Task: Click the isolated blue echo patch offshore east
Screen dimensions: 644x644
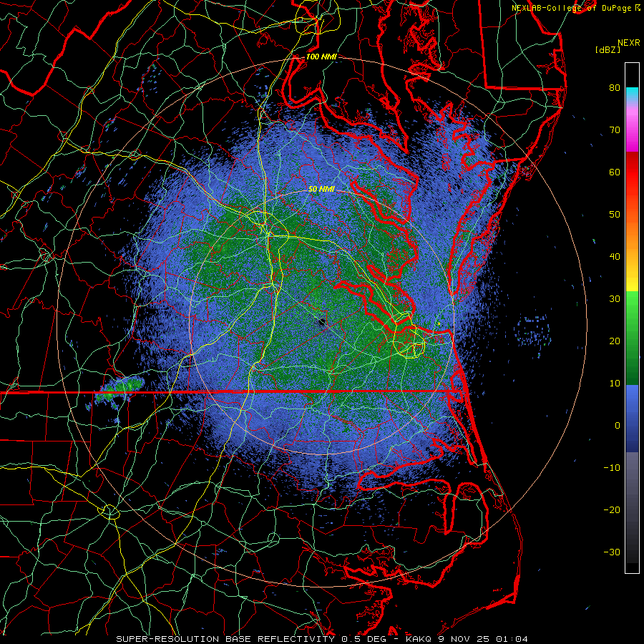Action: tap(532, 330)
